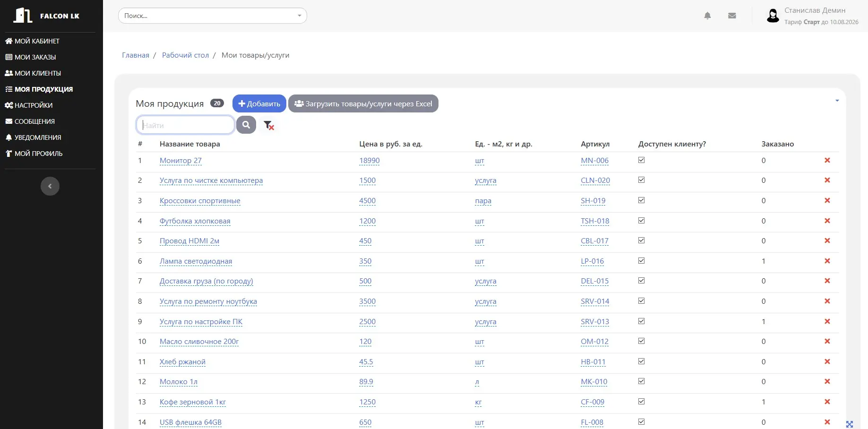Image resolution: width=868 pixels, height=429 pixels.
Task: Open МОЙ КАБИНЕТ in sidebar
Action: click(32, 41)
